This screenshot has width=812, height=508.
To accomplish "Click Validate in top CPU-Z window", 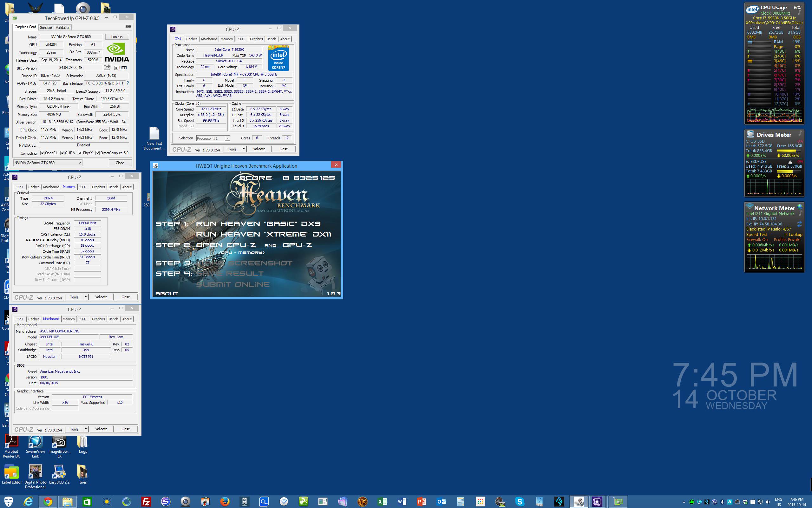I will (259, 149).
